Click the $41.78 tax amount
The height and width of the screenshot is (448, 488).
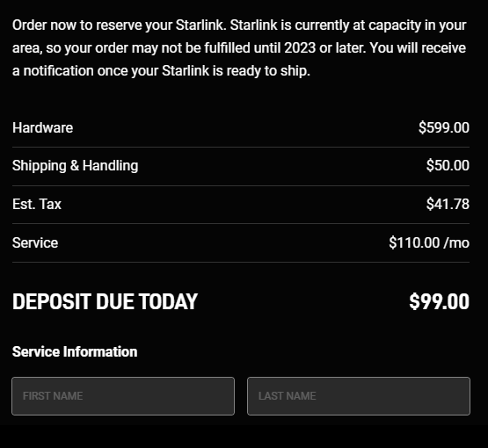tap(448, 204)
